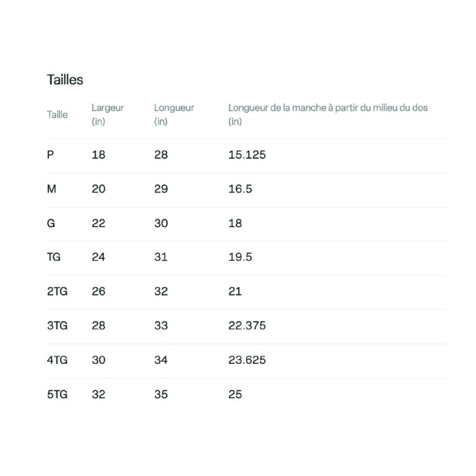Select the 16.5 sleeve length value
Viewport: 476px width, 476px height.
click(240, 189)
